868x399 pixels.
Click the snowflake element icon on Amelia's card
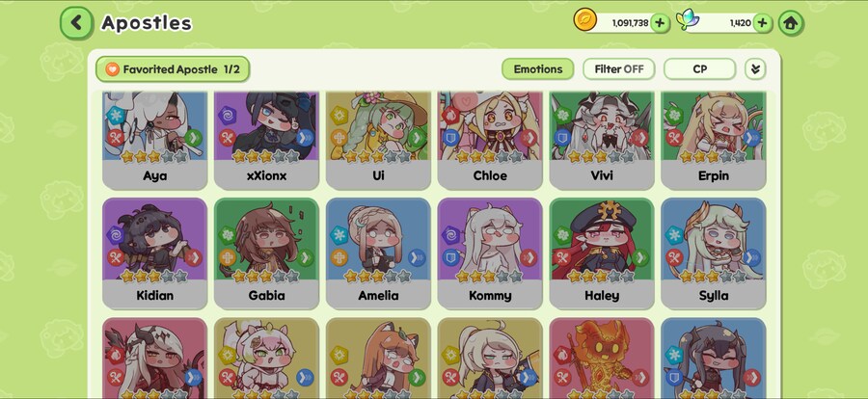pyautogui.click(x=339, y=234)
